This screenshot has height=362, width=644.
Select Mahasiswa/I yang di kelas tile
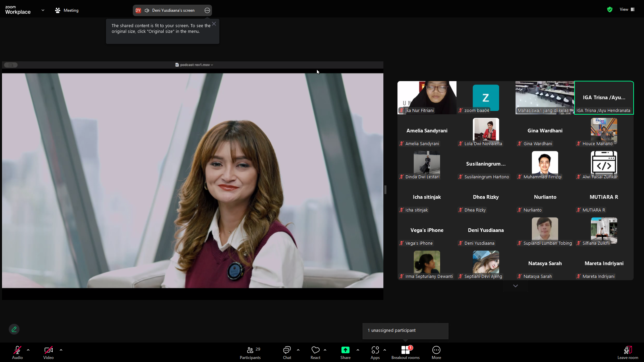[545, 98]
